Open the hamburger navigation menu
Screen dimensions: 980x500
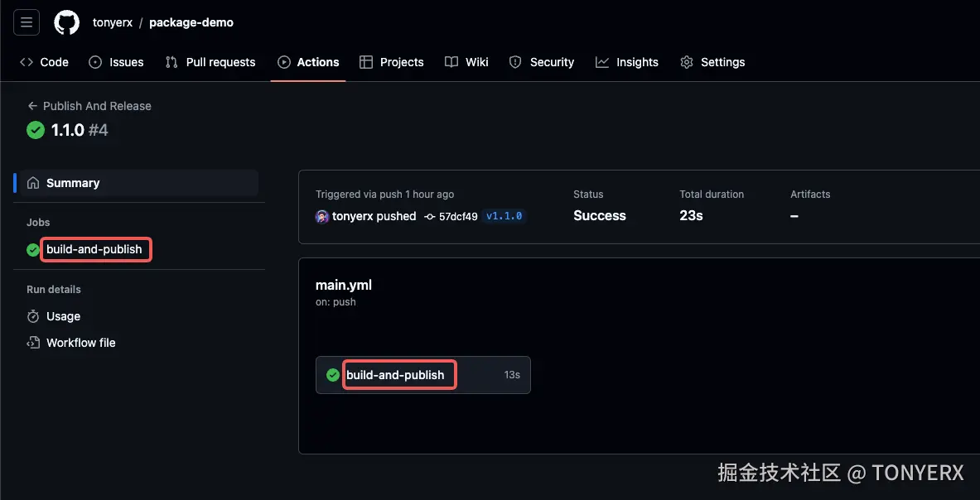[x=27, y=22]
